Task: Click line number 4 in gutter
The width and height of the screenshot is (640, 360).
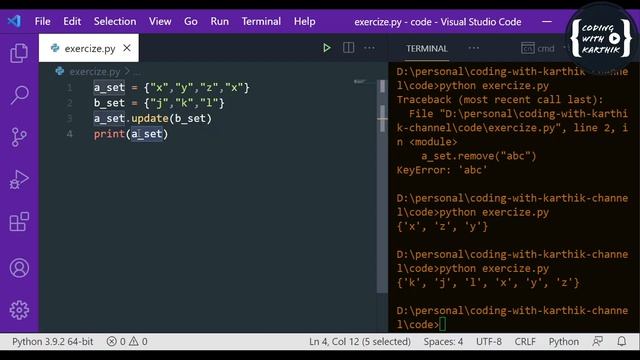Action: (x=70, y=134)
